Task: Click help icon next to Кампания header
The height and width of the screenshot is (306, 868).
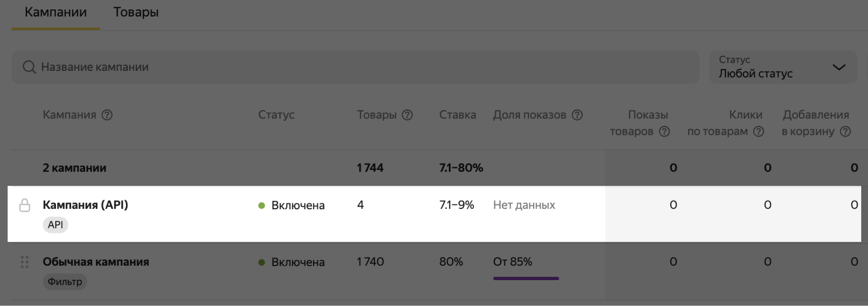Action: pyautogui.click(x=107, y=115)
